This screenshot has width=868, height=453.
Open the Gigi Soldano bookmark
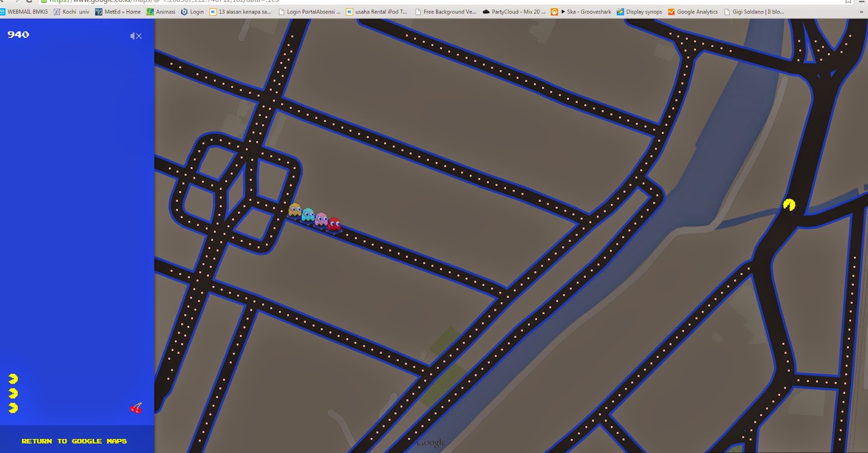754,11
